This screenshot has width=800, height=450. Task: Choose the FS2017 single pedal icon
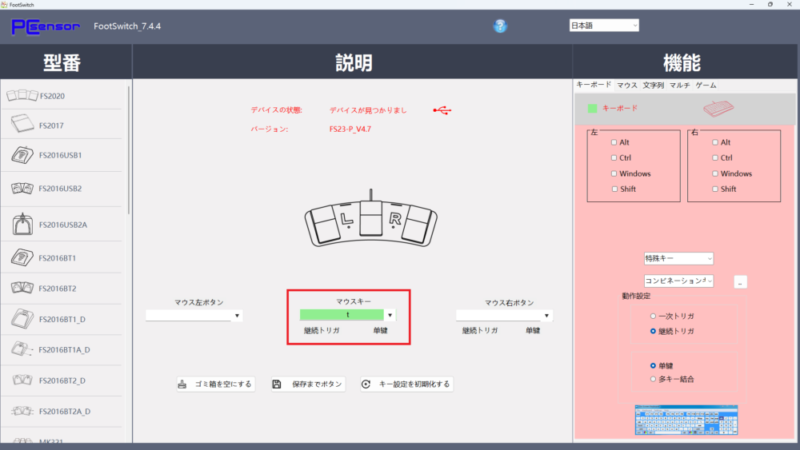pyautogui.click(x=22, y=124)
